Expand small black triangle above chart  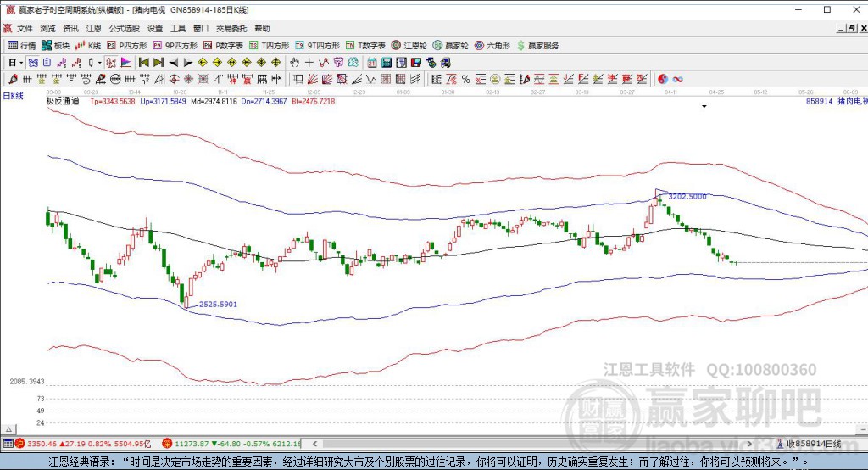[x=704, y=106]
